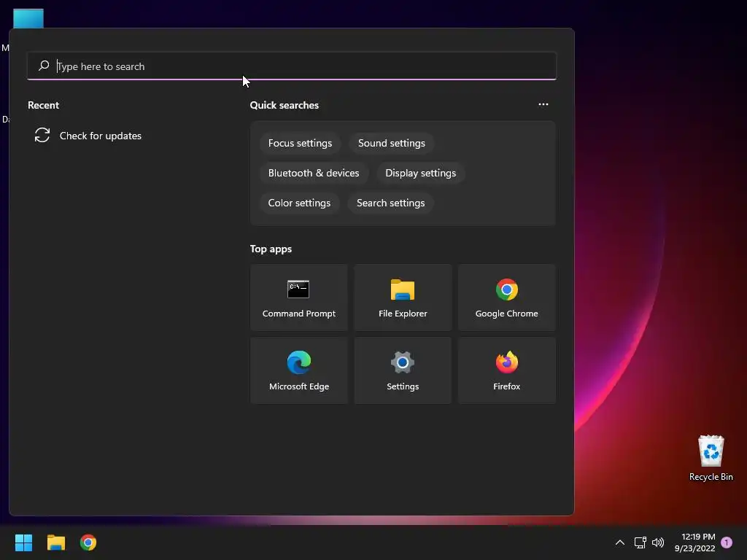
Task: Click the magnifier icon in search box
Action: [44, 66]
